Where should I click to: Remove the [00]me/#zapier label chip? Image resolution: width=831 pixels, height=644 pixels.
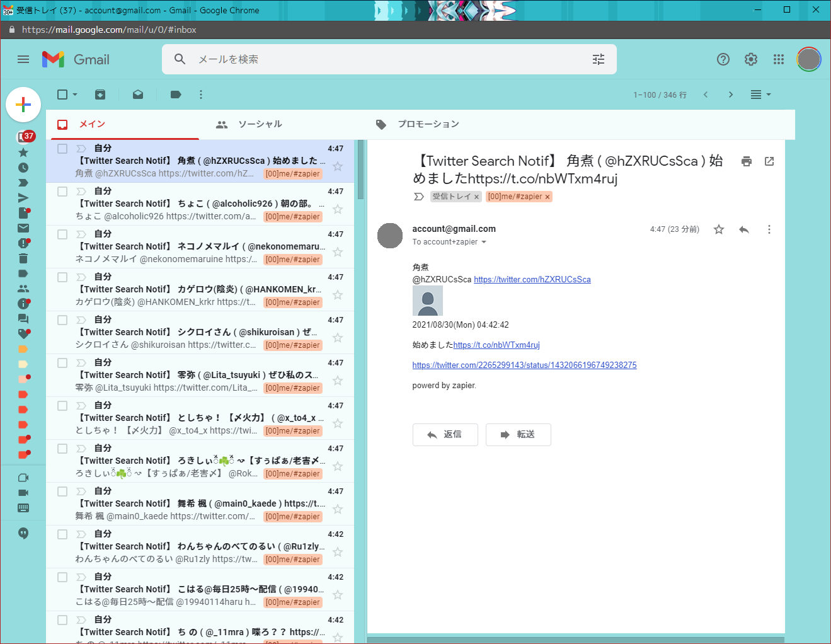pos(547,197)
